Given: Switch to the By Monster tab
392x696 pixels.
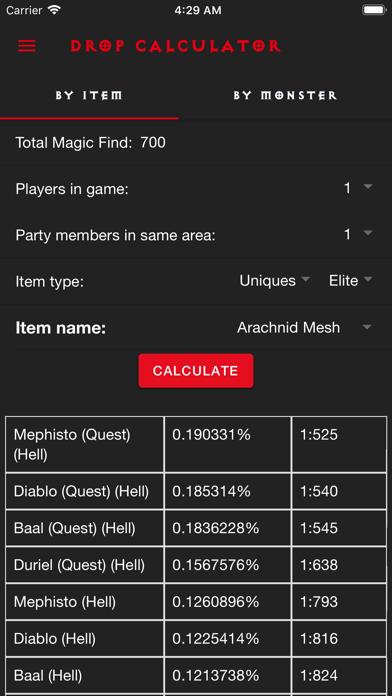Looking at the screenshot, I should pos(285,95).
